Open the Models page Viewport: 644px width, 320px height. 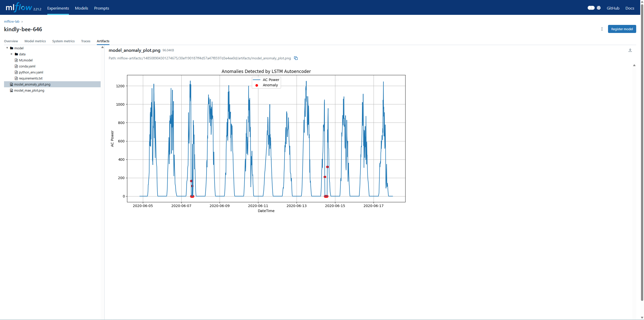coord(82,8)
